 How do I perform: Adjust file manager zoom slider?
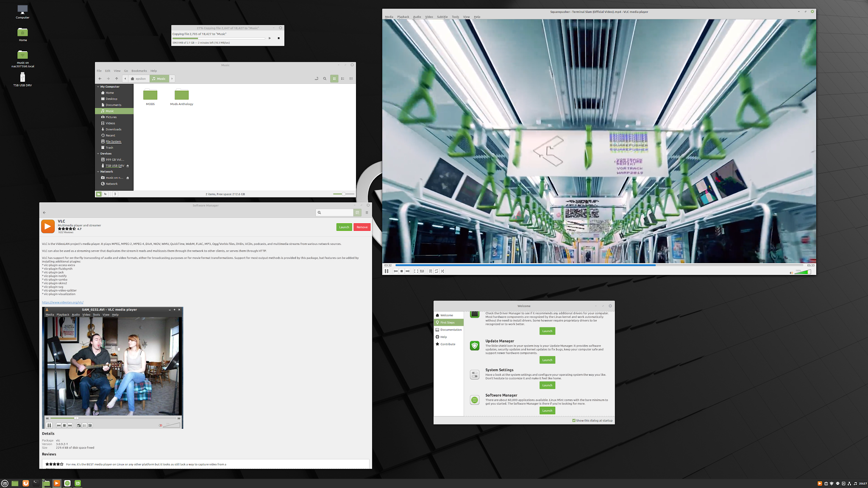(x=343, y=194)
